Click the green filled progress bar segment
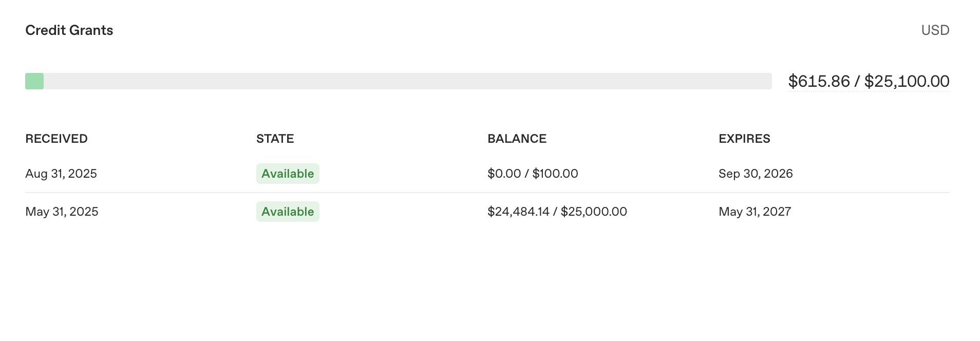 click(34, 81)
